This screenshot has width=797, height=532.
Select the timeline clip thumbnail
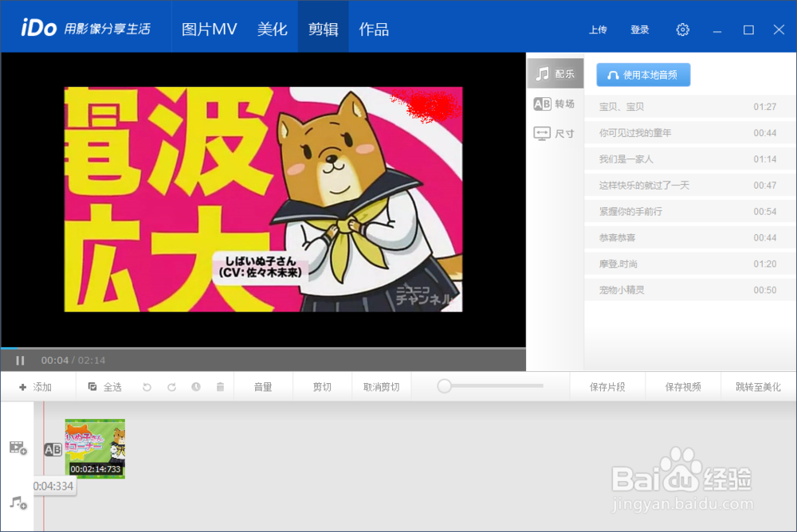[95, 448]
